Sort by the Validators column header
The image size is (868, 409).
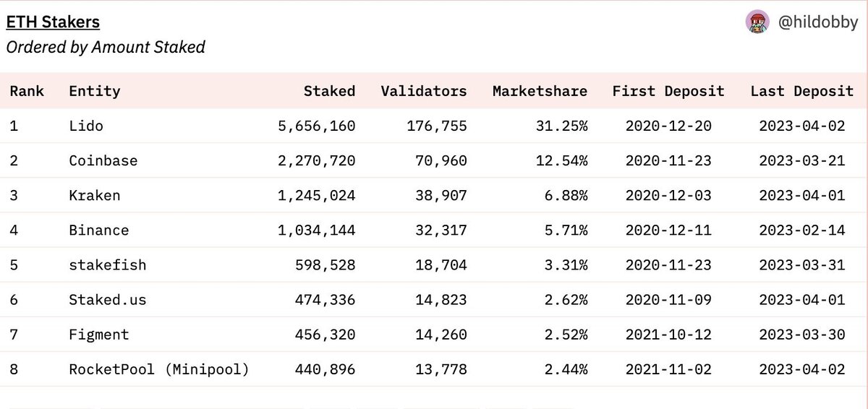point(424,91)
